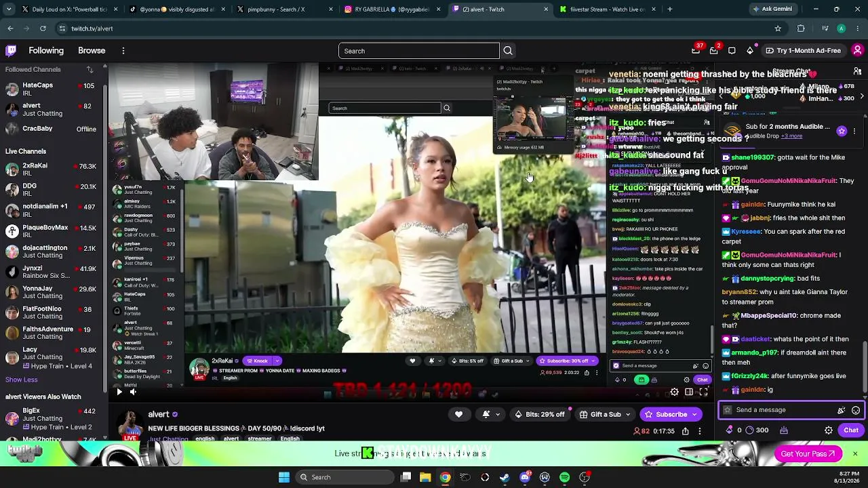The image size is (868, 488).
Task: Open Steam from the taskbar
Action: pyautogui.click(x=505, y=477)
